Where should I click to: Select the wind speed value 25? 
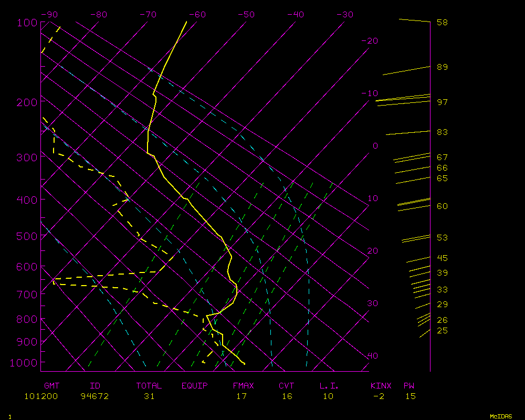tap(442, 330)
